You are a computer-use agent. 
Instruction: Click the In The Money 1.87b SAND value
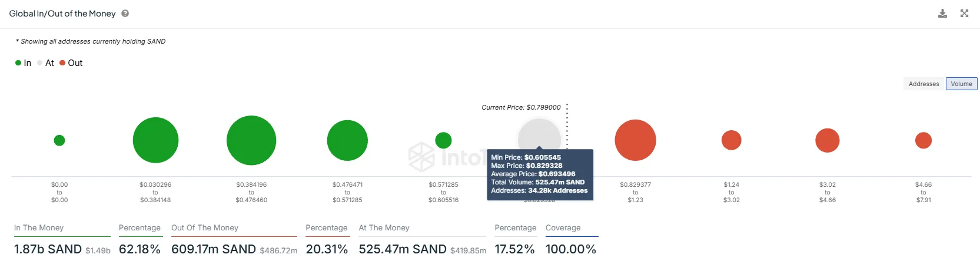48,249
